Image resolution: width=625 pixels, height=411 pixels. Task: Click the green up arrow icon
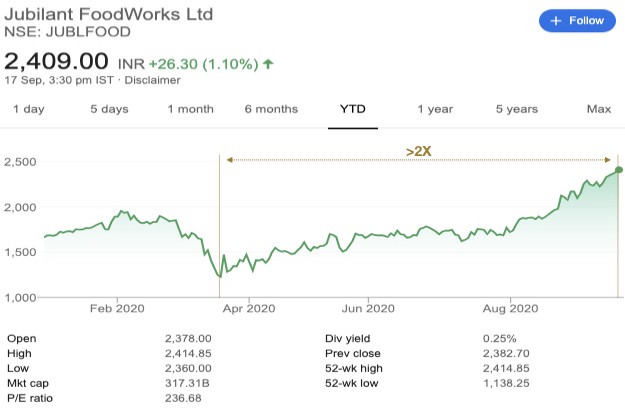pyautogui.click(x=268, y=63)
